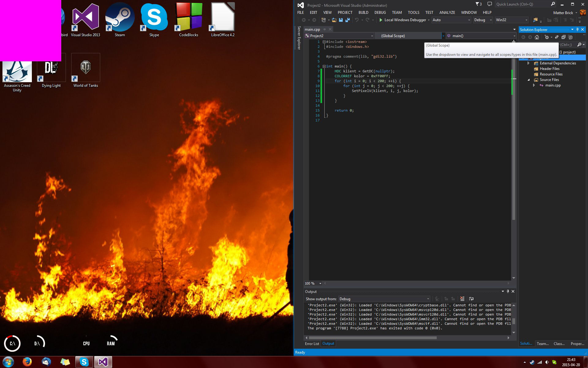Screen dimensions: 588x368
Task: Open the FILE menu
Action: pos(300,13)
